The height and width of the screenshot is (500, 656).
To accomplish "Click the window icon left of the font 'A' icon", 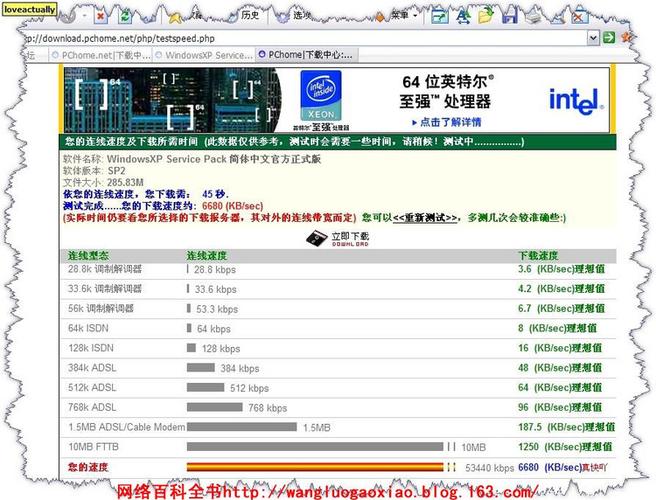I will (440, 16).
